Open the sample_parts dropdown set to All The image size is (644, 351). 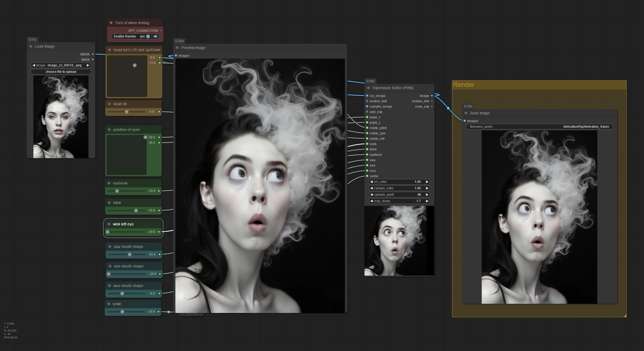pyautogui.click(x=399, y=194)
